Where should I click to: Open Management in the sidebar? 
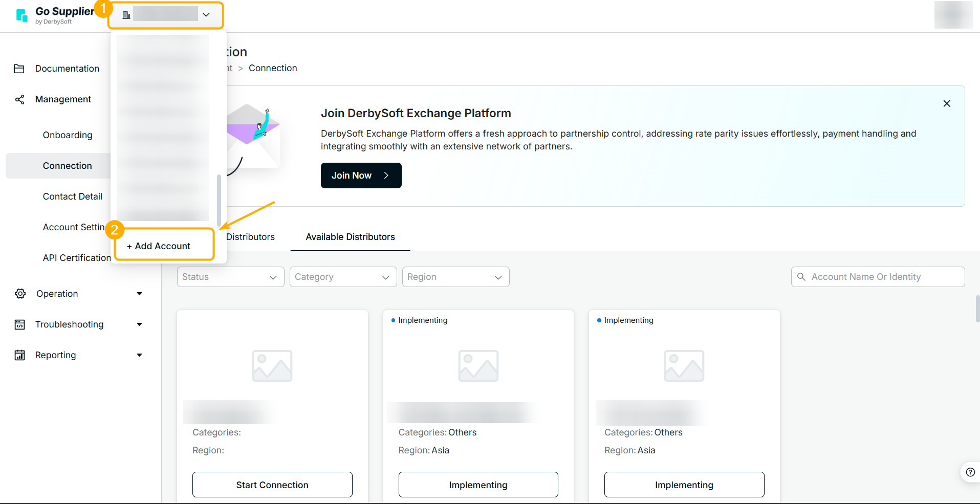[x=63, y=99]
